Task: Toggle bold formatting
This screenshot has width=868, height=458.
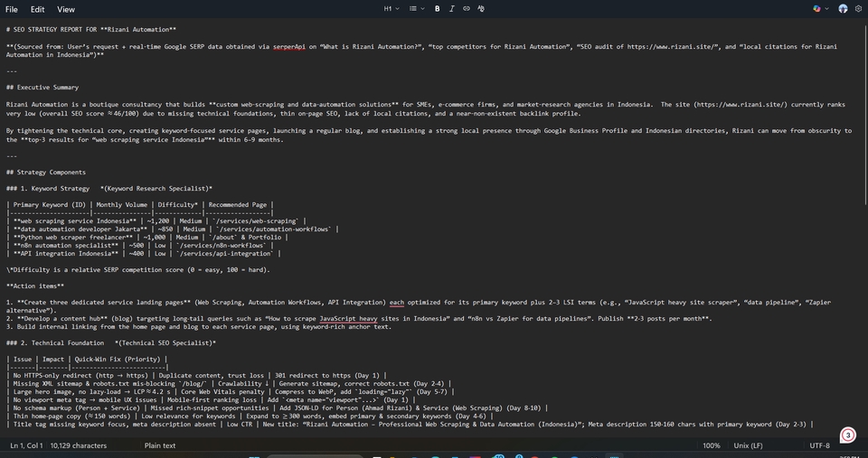Action: 438,9
